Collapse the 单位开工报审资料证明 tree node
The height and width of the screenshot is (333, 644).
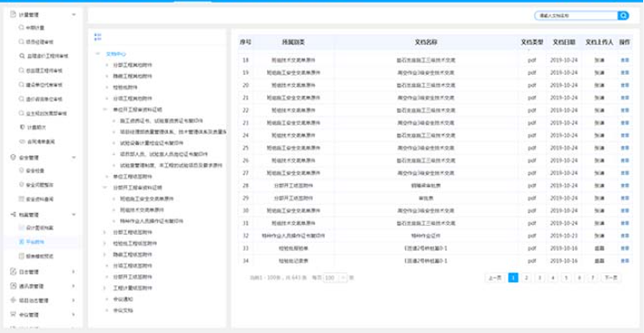click(x=106, y=109)
